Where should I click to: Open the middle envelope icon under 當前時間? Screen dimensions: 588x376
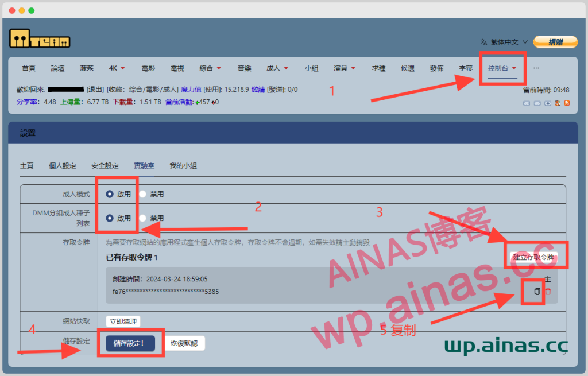(x=537, y=103)
